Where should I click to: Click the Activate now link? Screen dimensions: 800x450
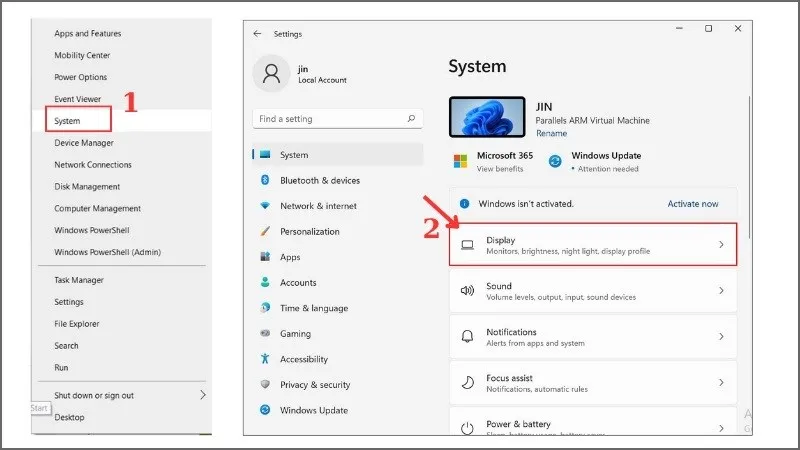click(692, 204)
